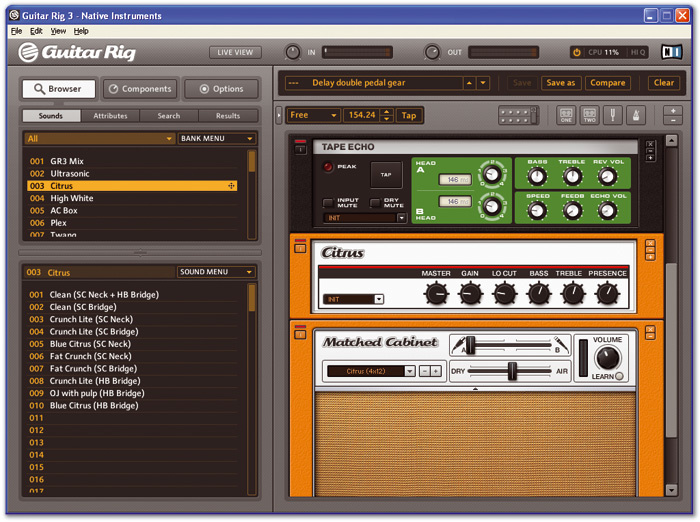Open the metronome tool

point(635,115)
